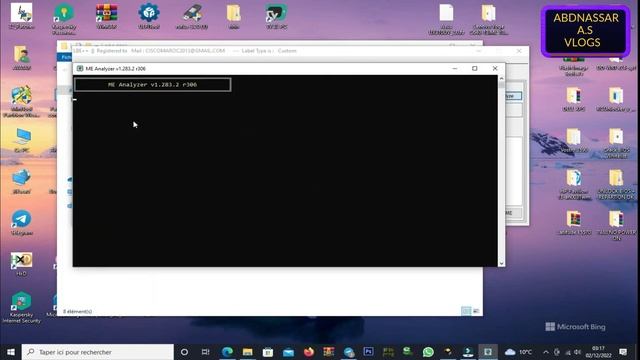640x360 pixels.
Task: Click the ME Analyzer scrollbar up arrow
Action: click(x=501, y=78)
